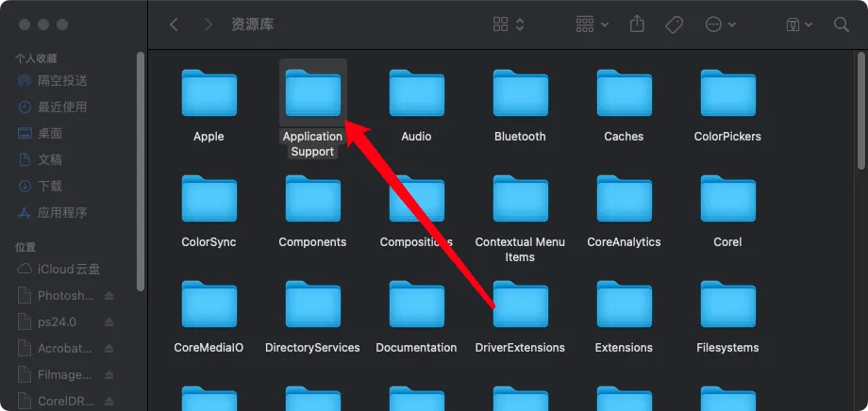Open the More actions ellipsis button
Image resolution: width=868 pixels, height=411 pixels.
(x=713, y=25)
